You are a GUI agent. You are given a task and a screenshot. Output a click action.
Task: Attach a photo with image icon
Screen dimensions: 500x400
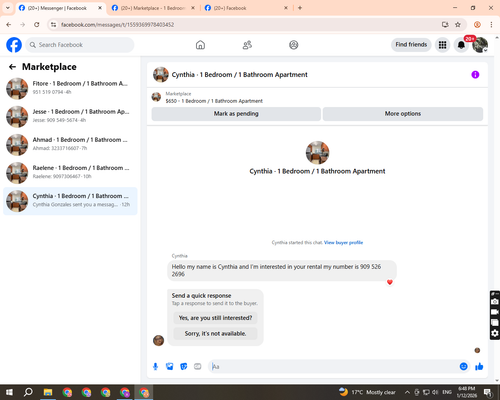[x=170, y=367]
